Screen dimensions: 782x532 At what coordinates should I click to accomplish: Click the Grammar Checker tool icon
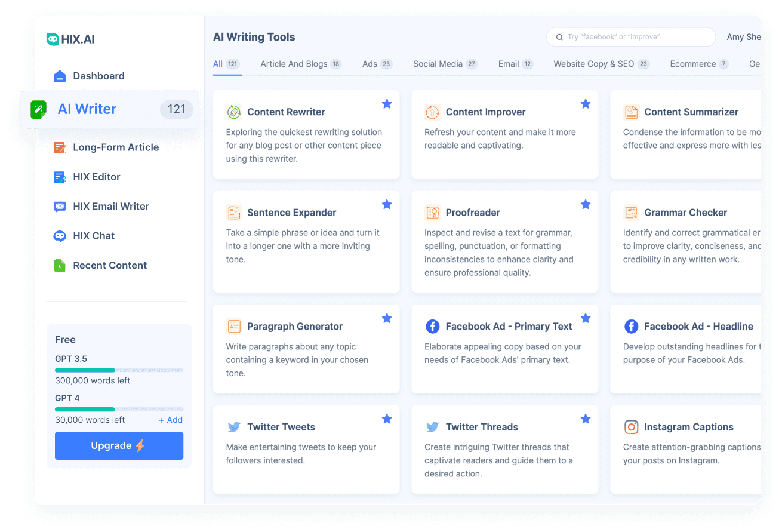pos(631,213)
